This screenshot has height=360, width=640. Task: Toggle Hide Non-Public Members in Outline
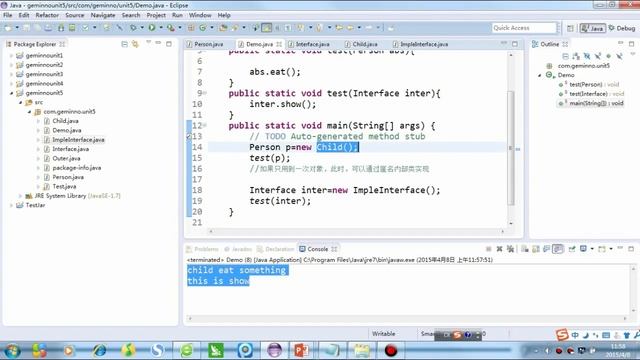(x=609, y=56)
